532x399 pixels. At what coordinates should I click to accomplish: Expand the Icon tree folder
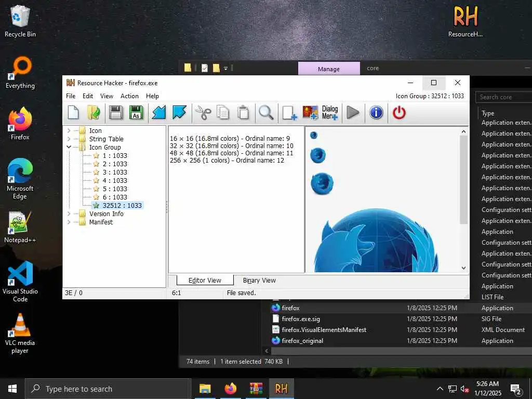click(x=69, y=130)
